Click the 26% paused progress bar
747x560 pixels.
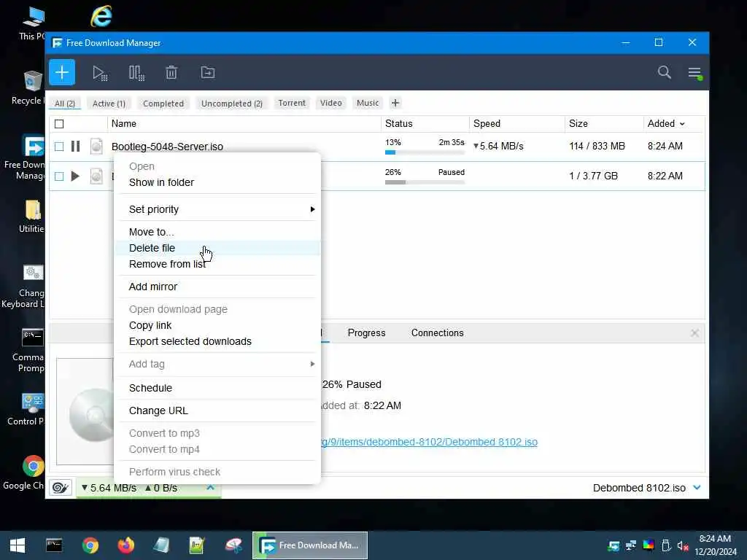point(425,182)
